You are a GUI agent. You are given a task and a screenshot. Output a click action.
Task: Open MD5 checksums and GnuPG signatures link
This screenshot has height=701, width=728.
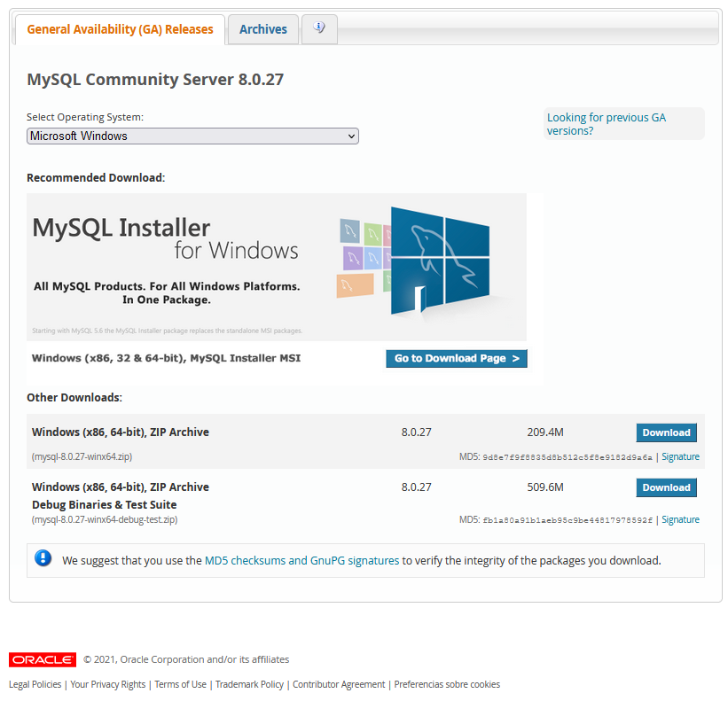click(x=301, y=560)
